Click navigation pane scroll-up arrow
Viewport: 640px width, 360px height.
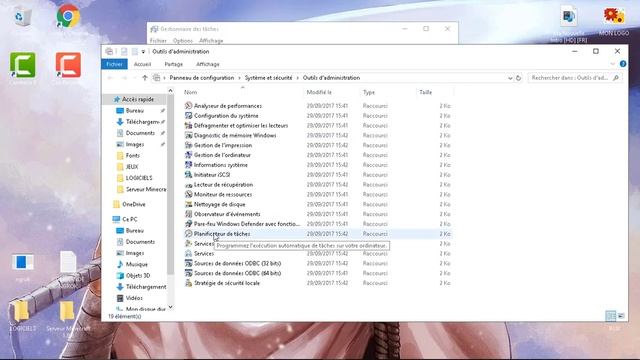[x=171, y=91]
